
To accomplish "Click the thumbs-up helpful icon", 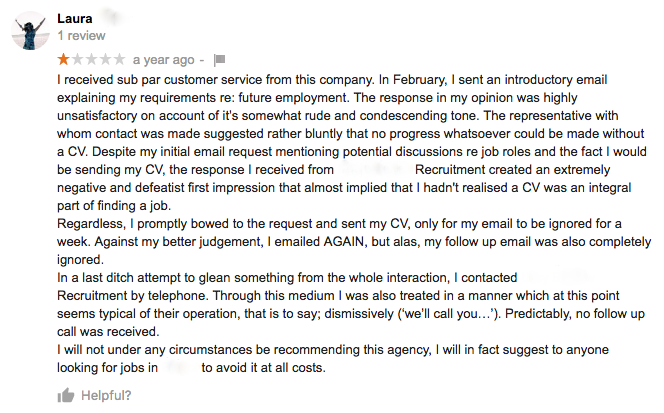I will coord(66,395).
